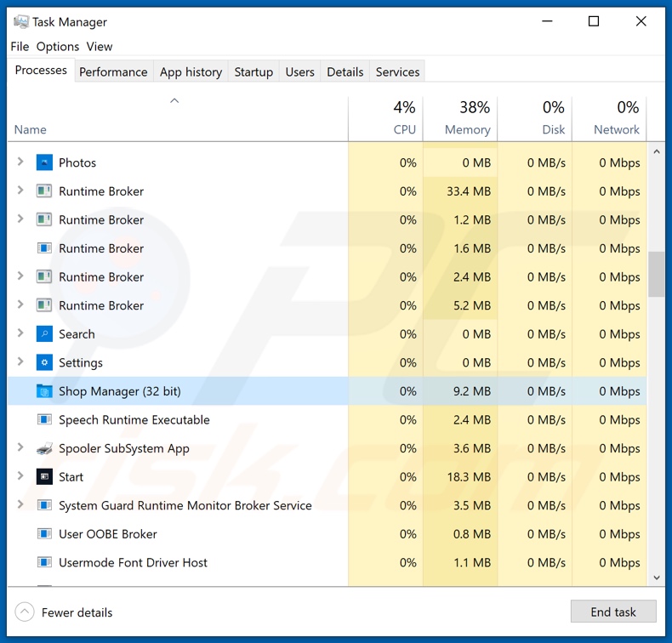The width and height of the screenshot is (672, 643).
Task: Expand the Search process group
Action: pyautogui.click(x=20, y=333)
